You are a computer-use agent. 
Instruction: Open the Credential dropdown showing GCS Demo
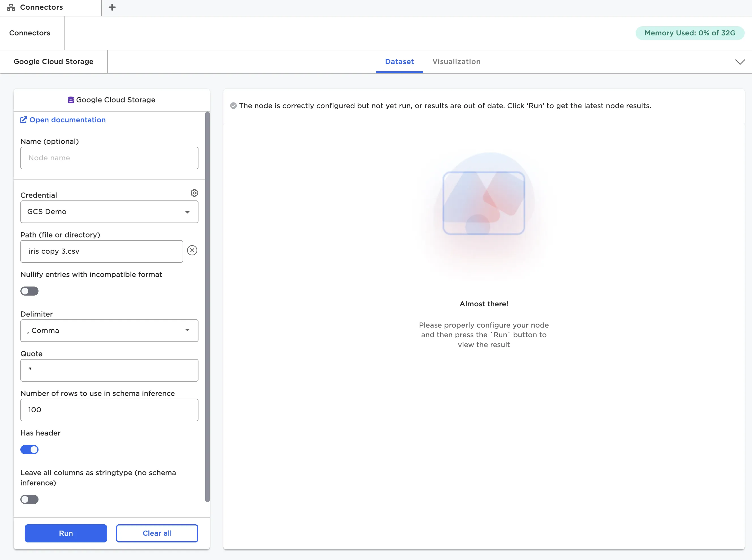click(109, 212)
